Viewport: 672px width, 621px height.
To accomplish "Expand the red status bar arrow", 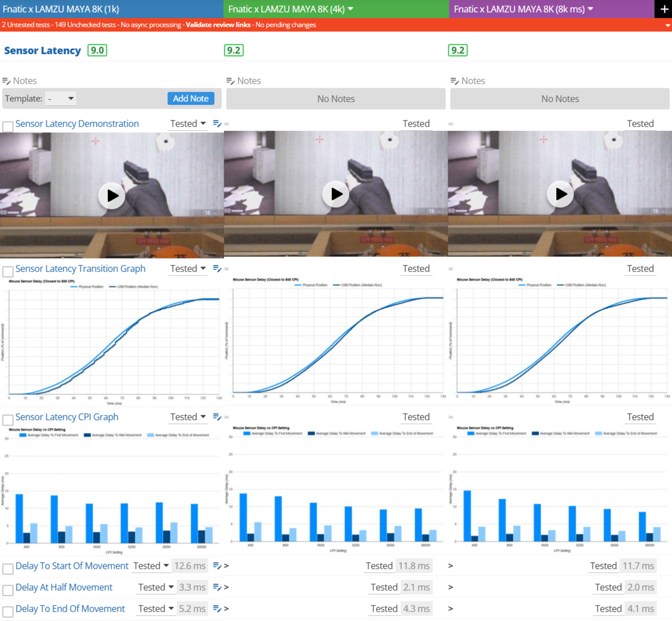I will (x=668, y=25).
